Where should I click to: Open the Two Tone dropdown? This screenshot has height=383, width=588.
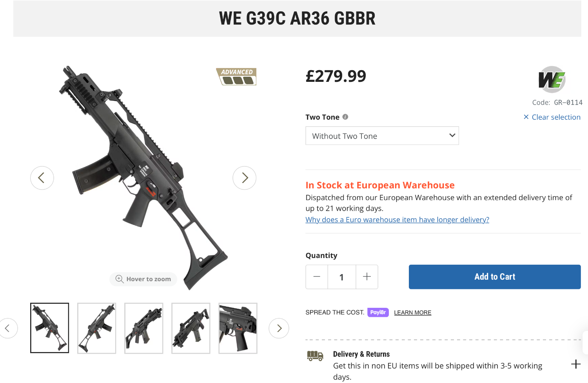382,136
